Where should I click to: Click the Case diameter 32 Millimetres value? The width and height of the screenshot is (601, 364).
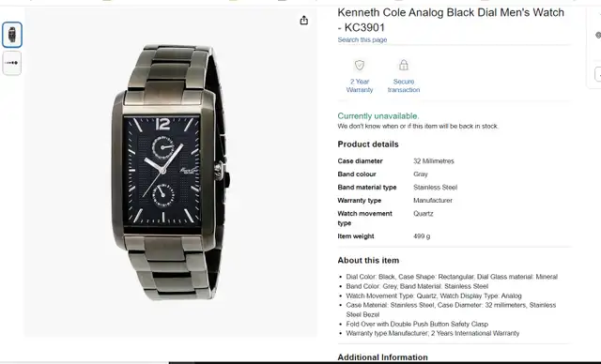[x=433, y=161]
